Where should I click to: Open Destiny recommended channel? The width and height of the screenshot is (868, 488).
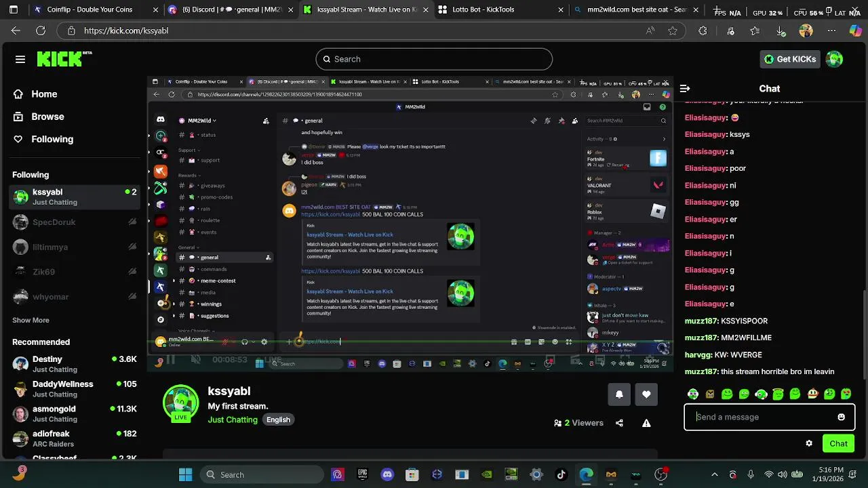click(75, 364)
